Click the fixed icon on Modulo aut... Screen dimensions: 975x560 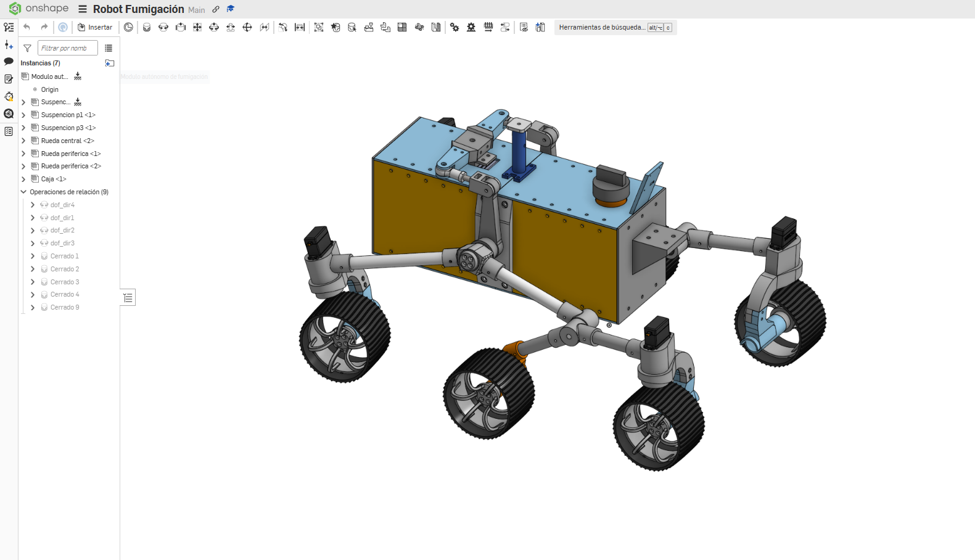pos(78,76)
